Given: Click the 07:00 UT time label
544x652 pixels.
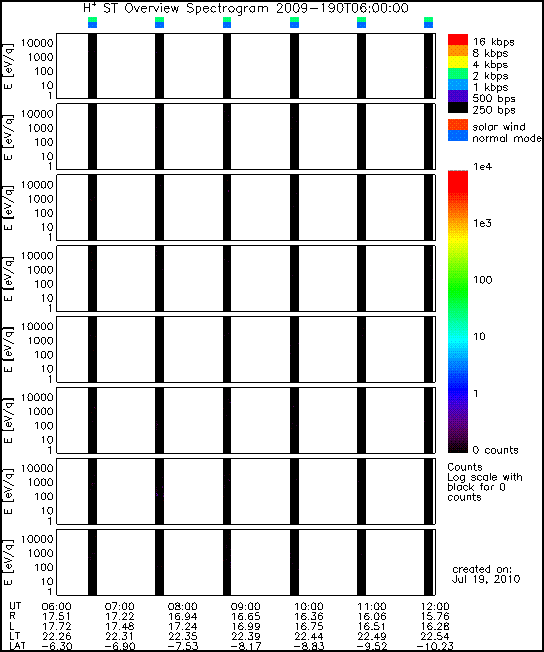Looking at the screenshot, I should pyautogui.click(x=120, y=607).
